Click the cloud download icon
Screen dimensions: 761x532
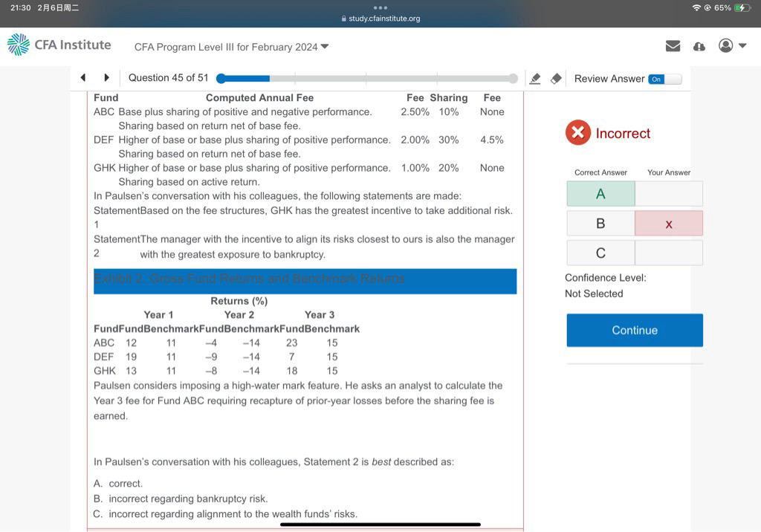click(699, 46)
